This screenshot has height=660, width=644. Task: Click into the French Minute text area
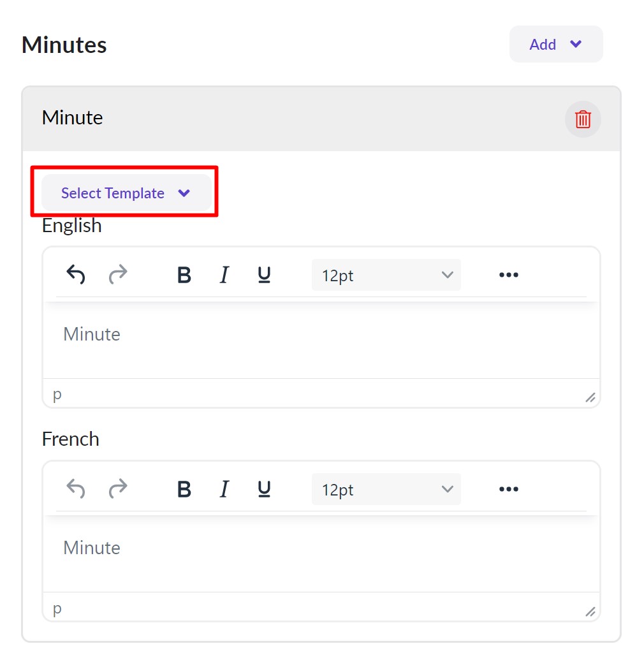pos(321,554)
